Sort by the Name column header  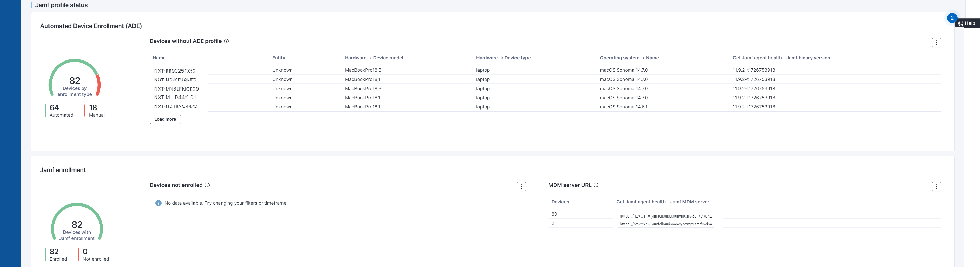[x=159, y=58]
